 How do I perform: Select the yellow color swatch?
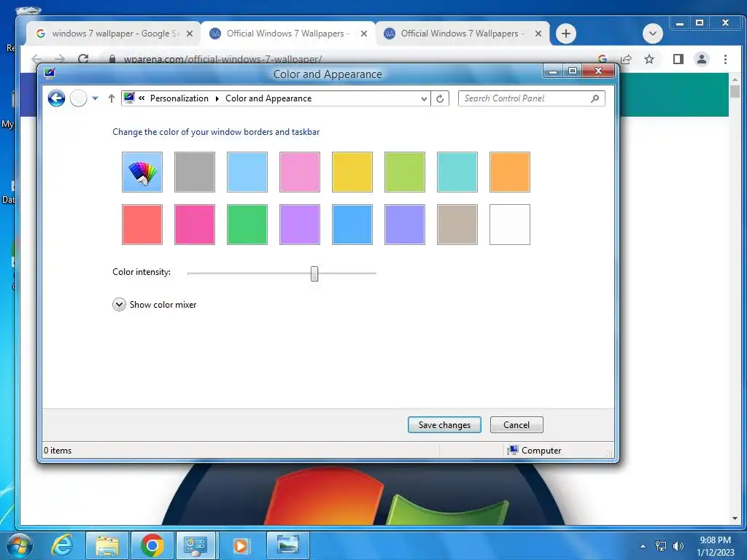point(352,172)
